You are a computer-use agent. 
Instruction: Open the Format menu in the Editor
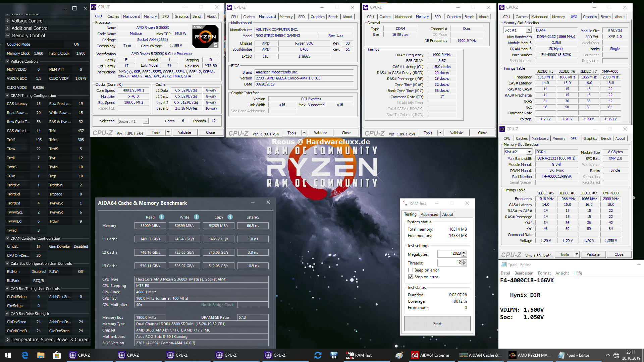point(544,273)
